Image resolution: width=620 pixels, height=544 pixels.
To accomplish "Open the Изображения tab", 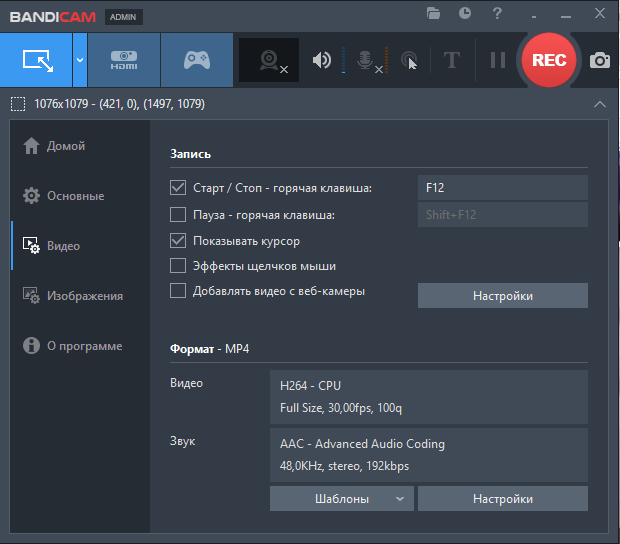I will [73, 296].
